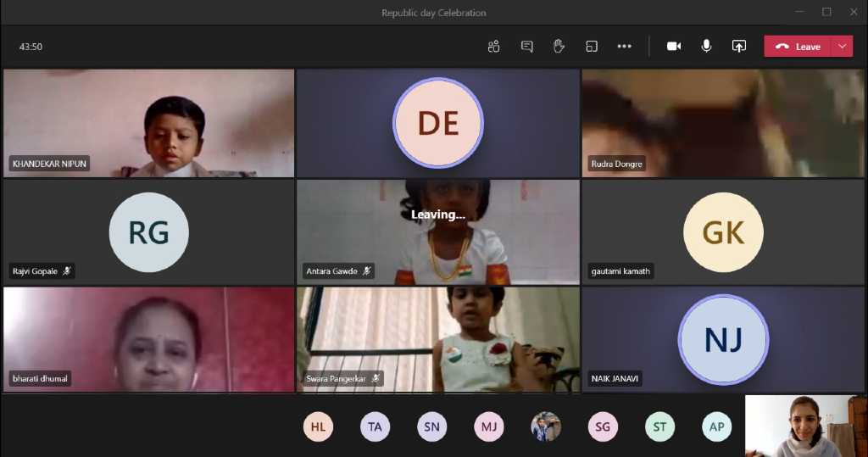Image resolution: width=868 pixels, height=457 pixels.
Task: Select bharati dhumal video tile
Action: 148,339
